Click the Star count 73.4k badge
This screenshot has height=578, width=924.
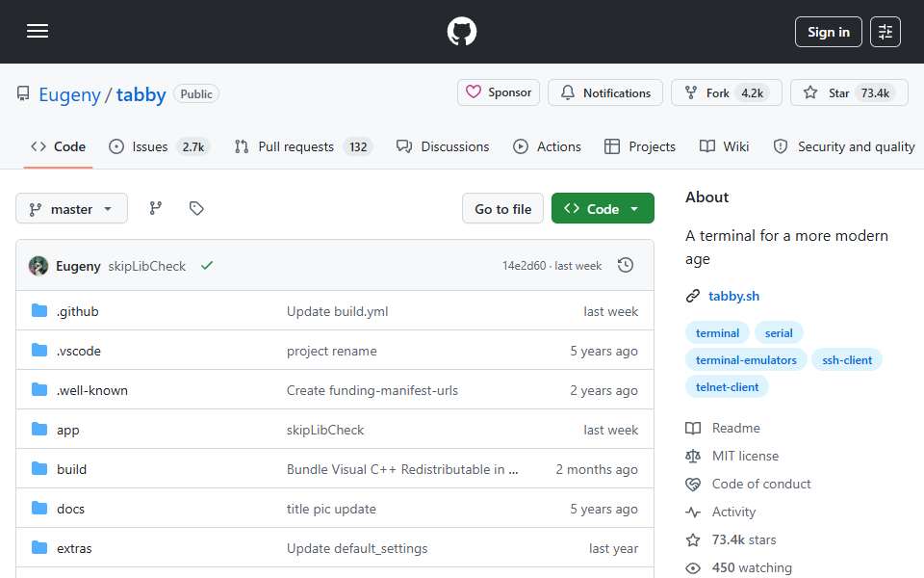(875, 93)
